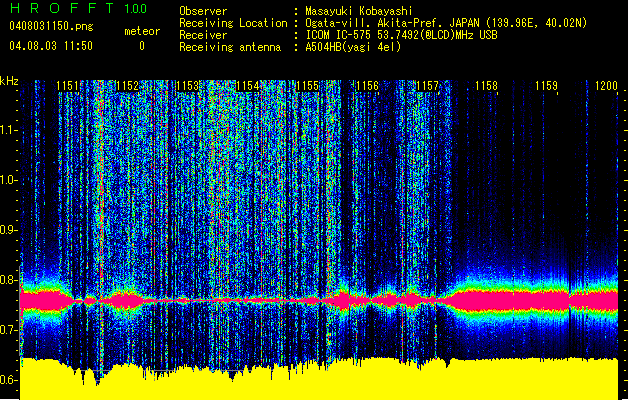Click time marker 1154 on the spectrogram
Image resolution: width=629 pixels, height=400 pixels.
click(x=248, y=86)
